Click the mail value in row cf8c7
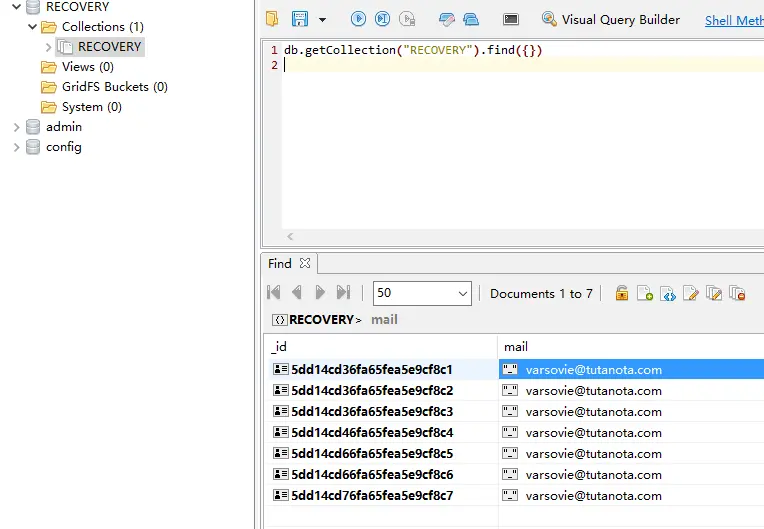764x529 pixels. 593,495
